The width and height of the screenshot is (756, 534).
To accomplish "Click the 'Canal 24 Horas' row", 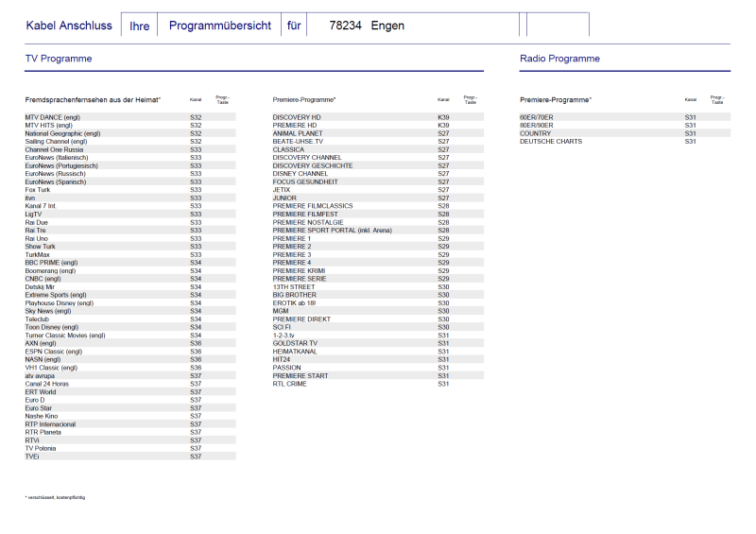I will 130,384.
